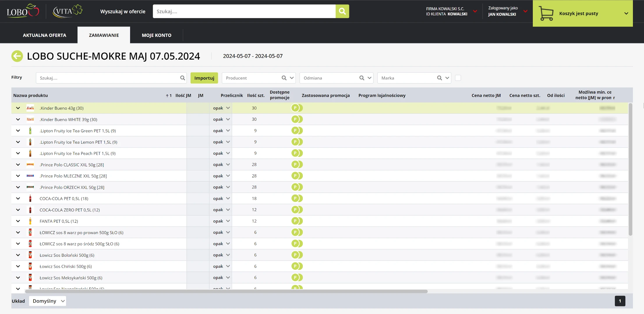Expand the Koszyk jest pusty cart dropdown
Screen dimensions: 644x314
(x=626, y=13)
